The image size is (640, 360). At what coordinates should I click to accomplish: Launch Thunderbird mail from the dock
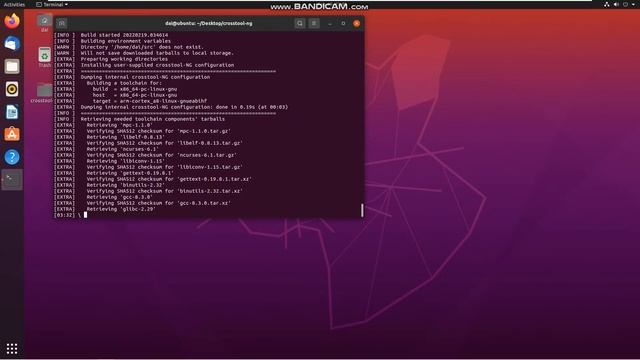point(12,43)
